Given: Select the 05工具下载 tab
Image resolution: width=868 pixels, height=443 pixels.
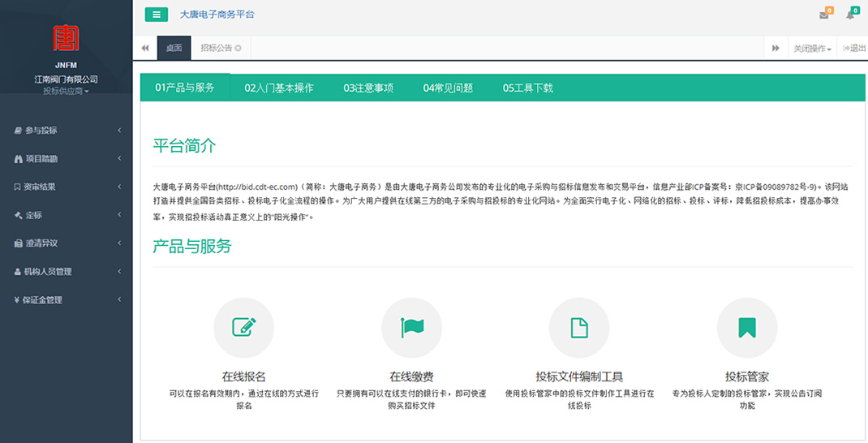Looking at the screenshot, I should tap(527, 88).
